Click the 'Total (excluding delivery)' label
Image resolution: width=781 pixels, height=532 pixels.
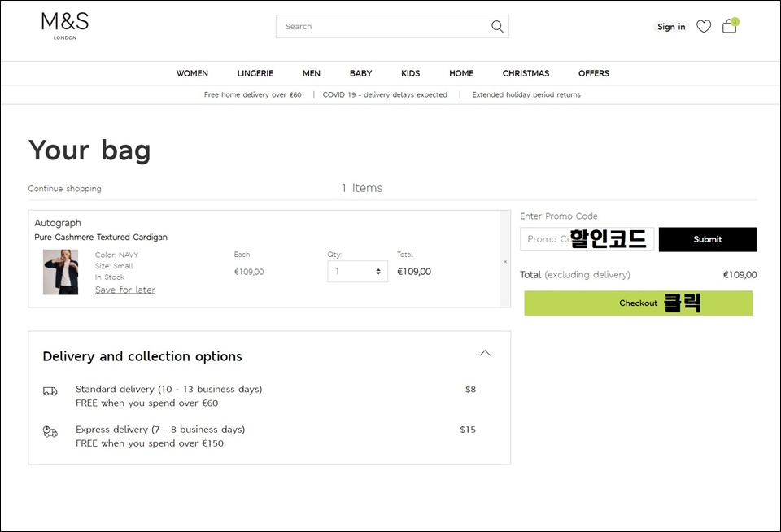pyautogui.click(x=575, y=274)
